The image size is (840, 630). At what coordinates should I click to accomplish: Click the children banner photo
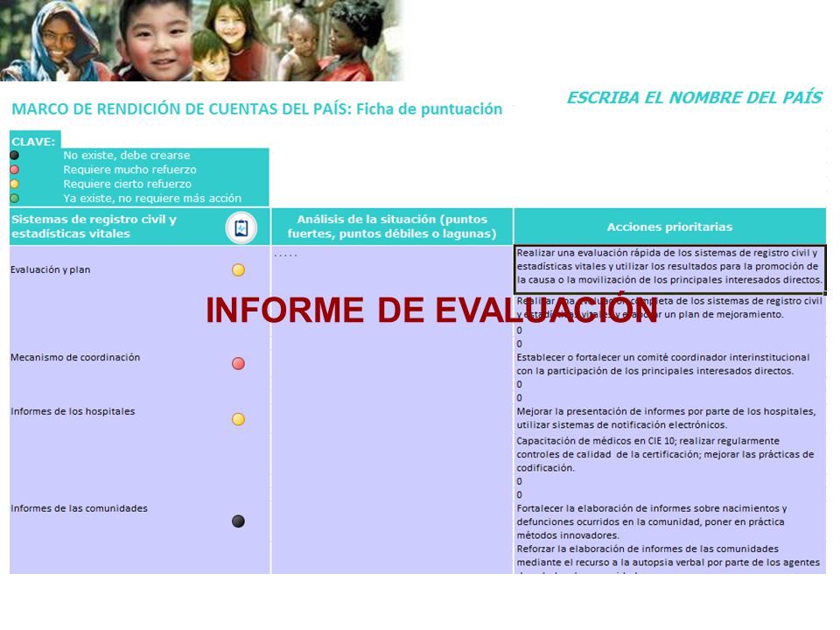click(201, 40)
